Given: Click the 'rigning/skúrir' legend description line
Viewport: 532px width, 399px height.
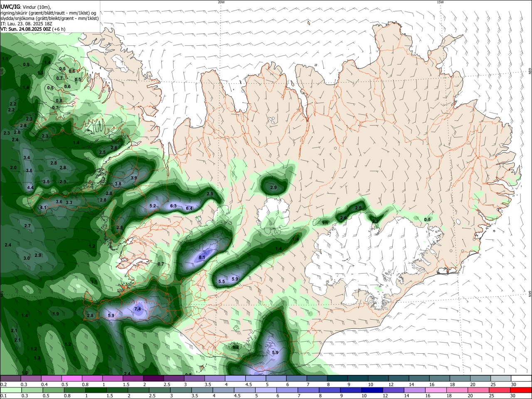Looking at the screenshot, I should pos(49,13).
